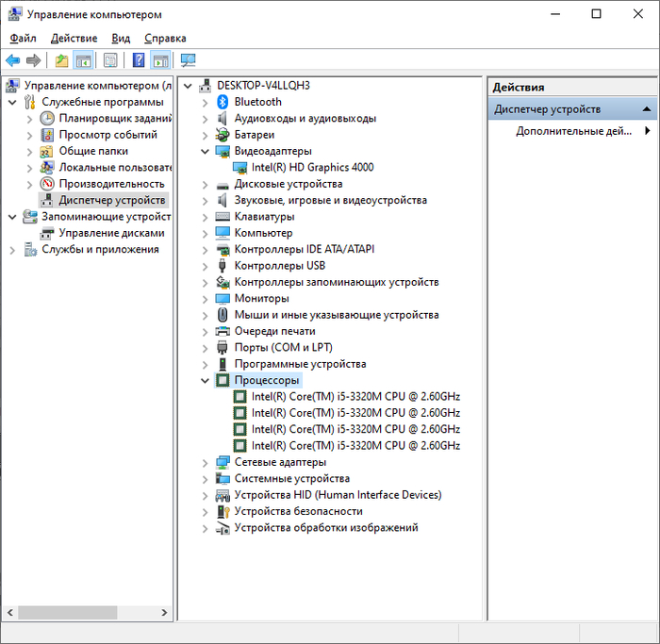Click the Up one level folder icon

click(x=61, y=60)
